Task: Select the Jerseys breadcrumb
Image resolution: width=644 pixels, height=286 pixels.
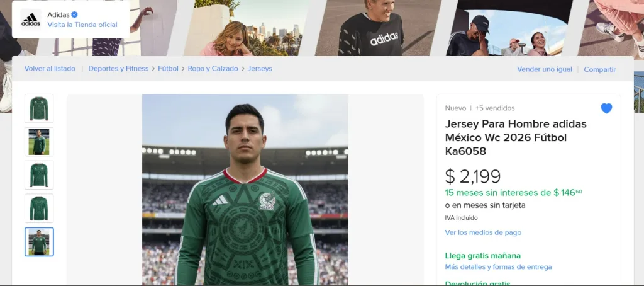Action: click(260, 68)
